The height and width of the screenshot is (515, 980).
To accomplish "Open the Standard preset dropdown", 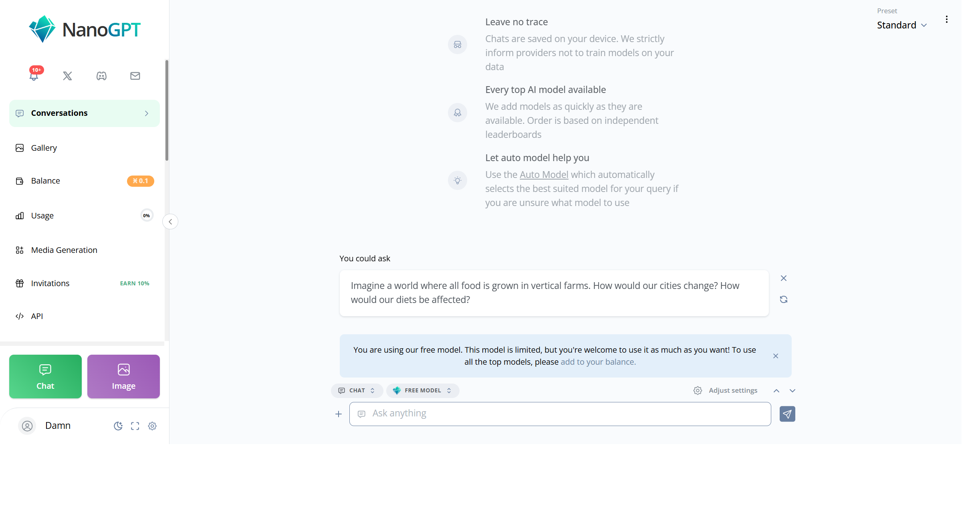I will point(901,25).
